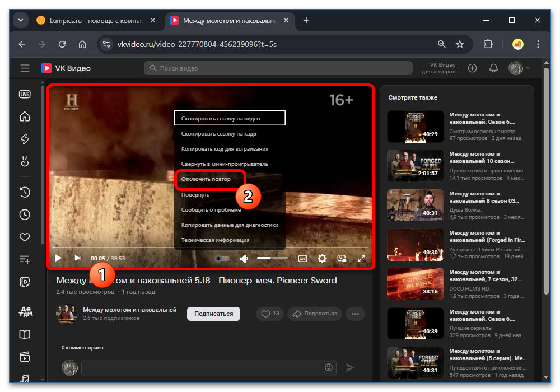Open the LIVE broadcasts section
The height and width of the screenshot is (392, 560).
coord(25,94)
